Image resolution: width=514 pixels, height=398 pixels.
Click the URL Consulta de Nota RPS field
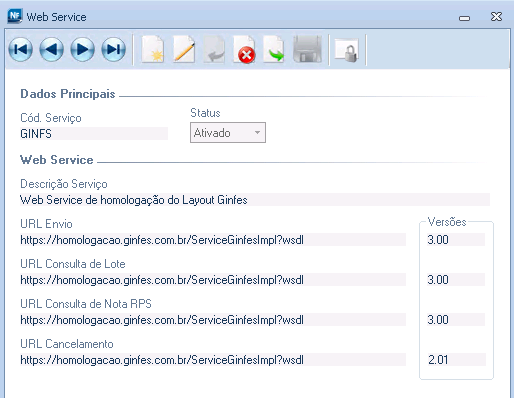[x=213, y=320]
